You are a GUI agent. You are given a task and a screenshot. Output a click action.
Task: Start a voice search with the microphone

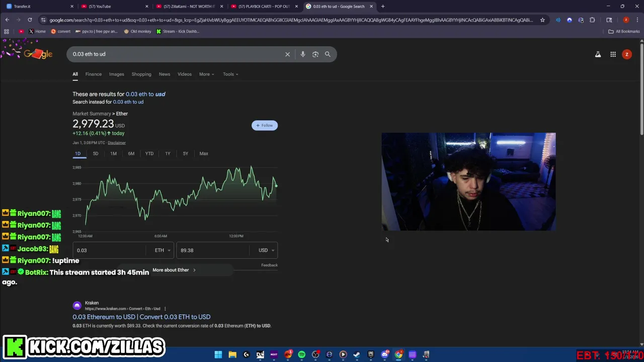[x=302, y=54]
